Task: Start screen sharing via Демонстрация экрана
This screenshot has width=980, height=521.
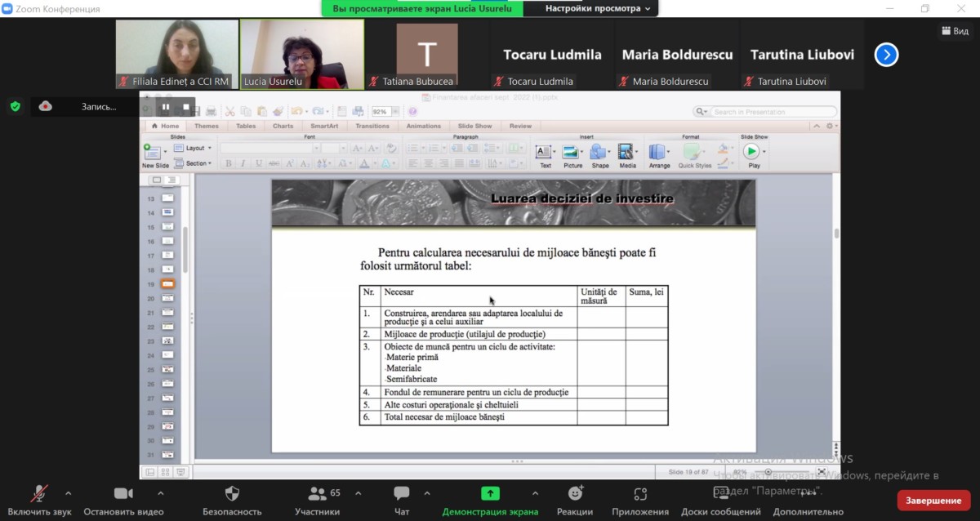Action: point(490,501)
